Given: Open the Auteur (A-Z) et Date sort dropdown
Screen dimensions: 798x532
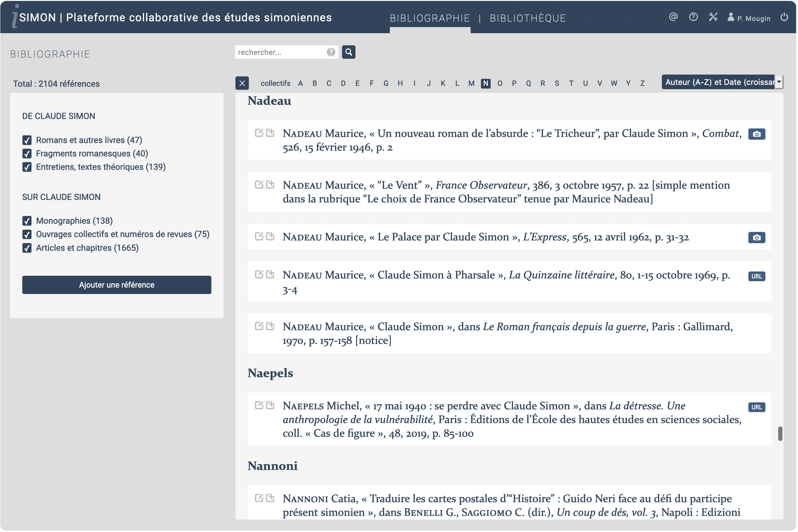Looking at the screenshot, I should 722,82.
